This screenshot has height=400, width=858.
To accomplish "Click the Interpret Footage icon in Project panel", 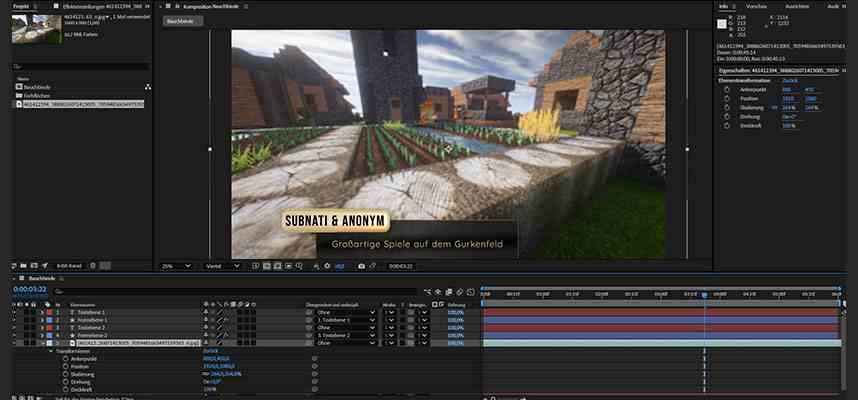I will [14, 266].
